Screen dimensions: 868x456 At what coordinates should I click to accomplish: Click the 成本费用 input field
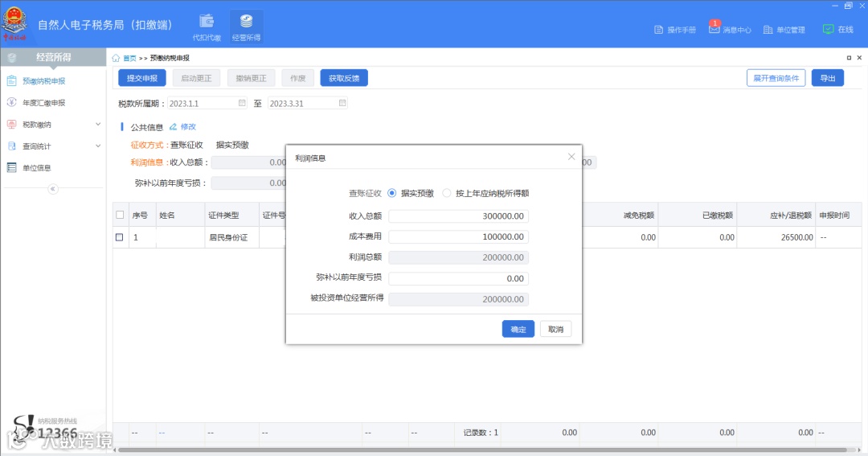[458, 236]
